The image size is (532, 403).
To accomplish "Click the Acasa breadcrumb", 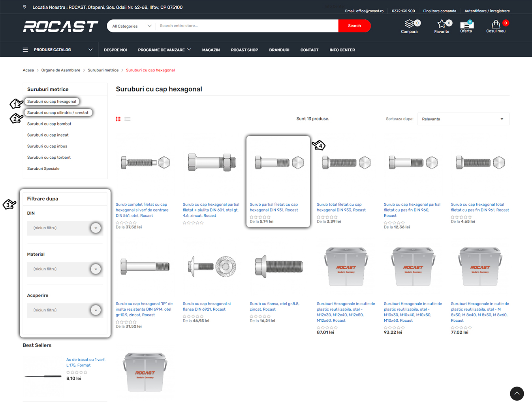I will coord(28,70).
